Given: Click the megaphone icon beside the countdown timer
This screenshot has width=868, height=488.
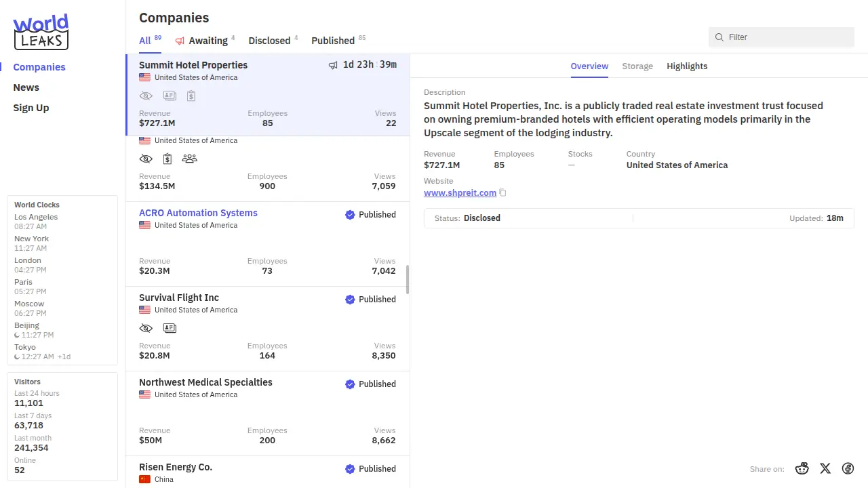Looking at the screenshot, I should coord(333,65).
